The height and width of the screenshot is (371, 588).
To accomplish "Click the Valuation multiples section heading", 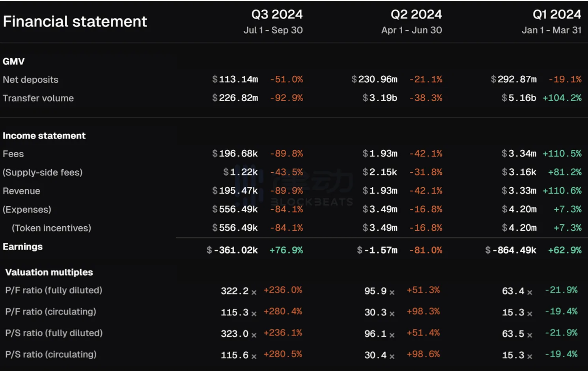I will pos(49,272).
